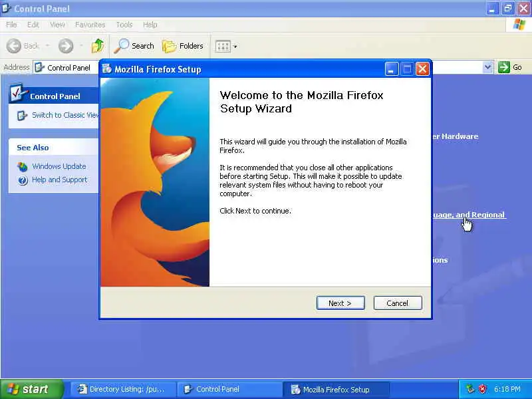Expand the Forward button history dropdown arrow

[81, 45]
